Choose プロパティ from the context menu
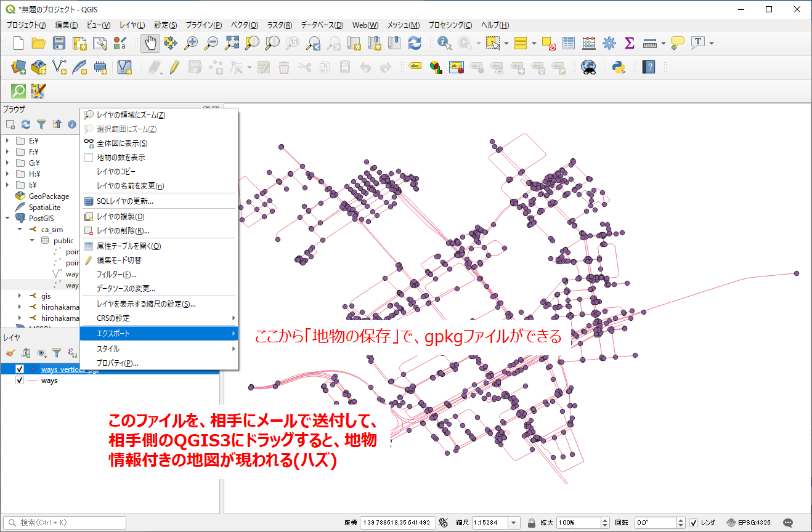Image resolution: width=812 pixels, height=532 pixels. point(117,363)
